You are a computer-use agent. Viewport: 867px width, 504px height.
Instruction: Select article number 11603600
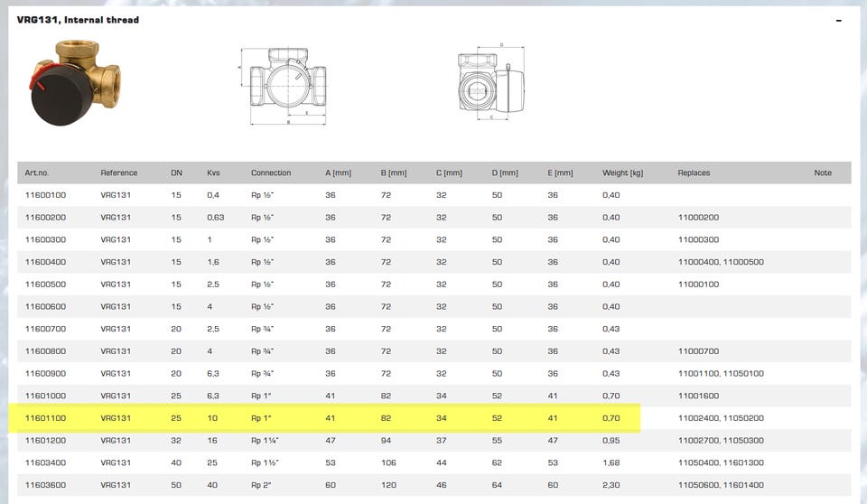45,485
